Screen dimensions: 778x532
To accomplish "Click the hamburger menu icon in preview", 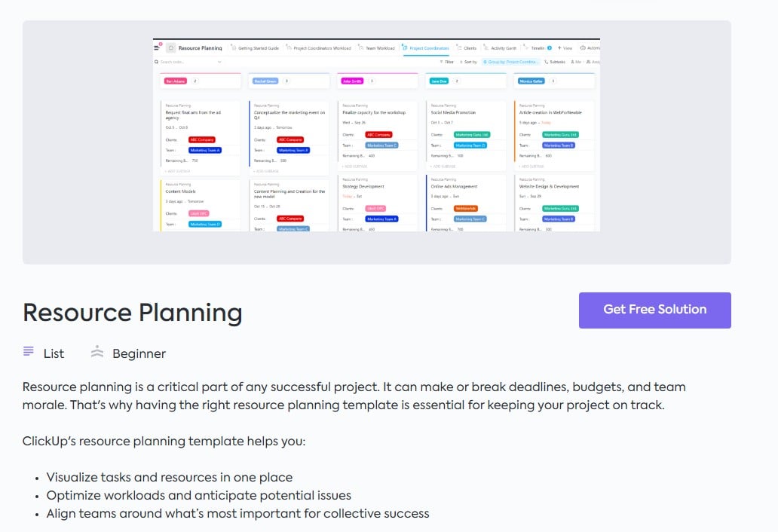I will point(157,47).
